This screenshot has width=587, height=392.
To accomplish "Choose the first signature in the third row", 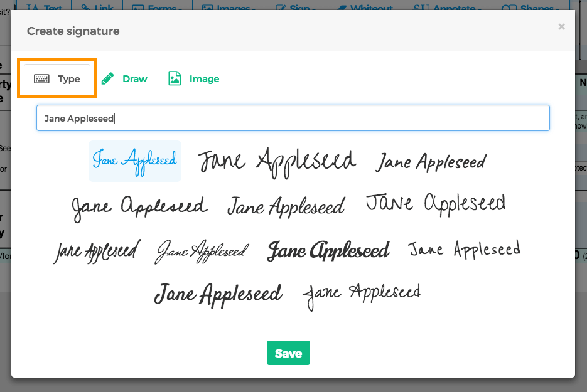I will 97,251.
